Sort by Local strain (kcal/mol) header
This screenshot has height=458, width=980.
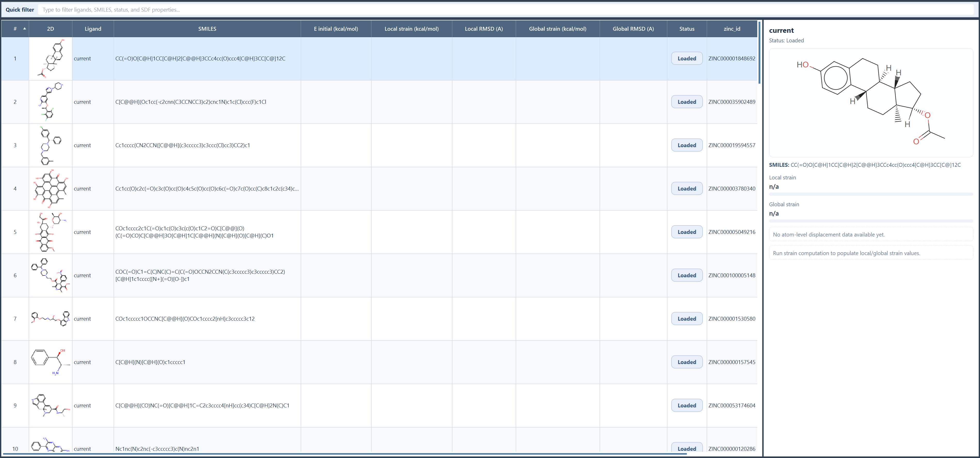[411, 29]
